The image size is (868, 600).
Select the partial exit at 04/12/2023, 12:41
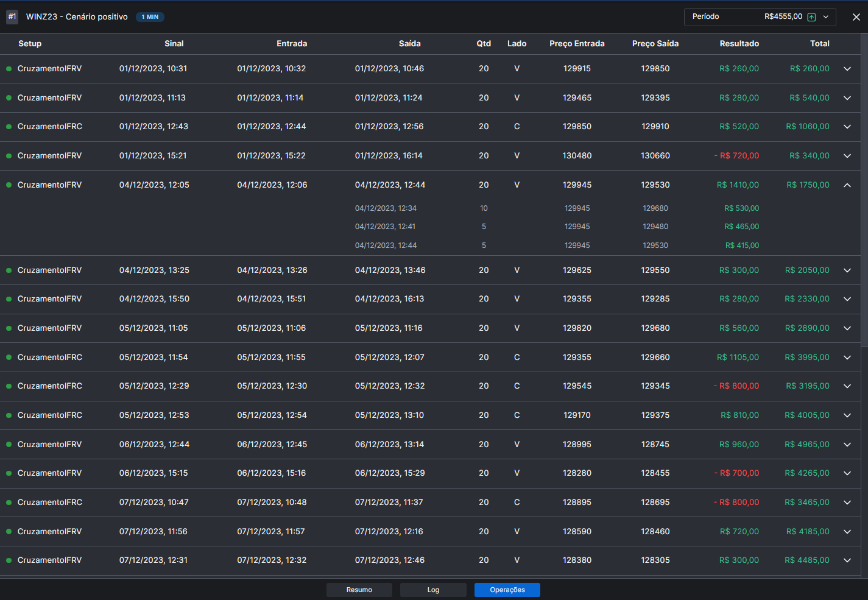(385, 227)
